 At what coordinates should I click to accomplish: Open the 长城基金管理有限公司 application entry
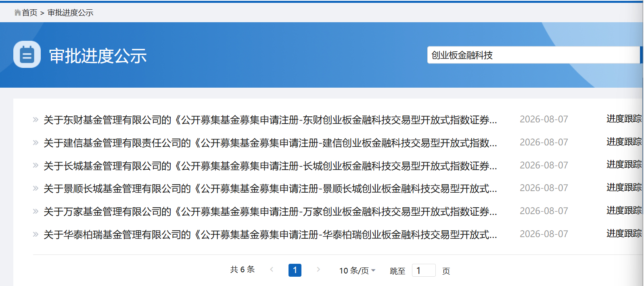tap(270, 166)
